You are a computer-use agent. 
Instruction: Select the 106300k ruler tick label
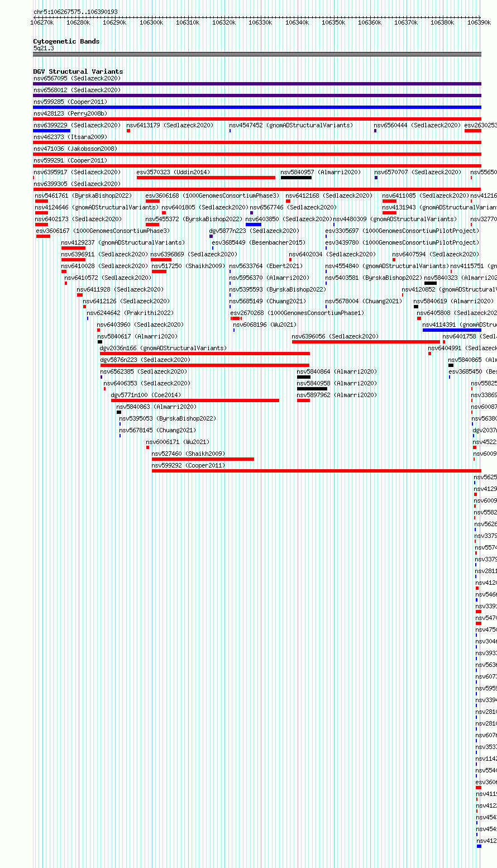[151, 22]
